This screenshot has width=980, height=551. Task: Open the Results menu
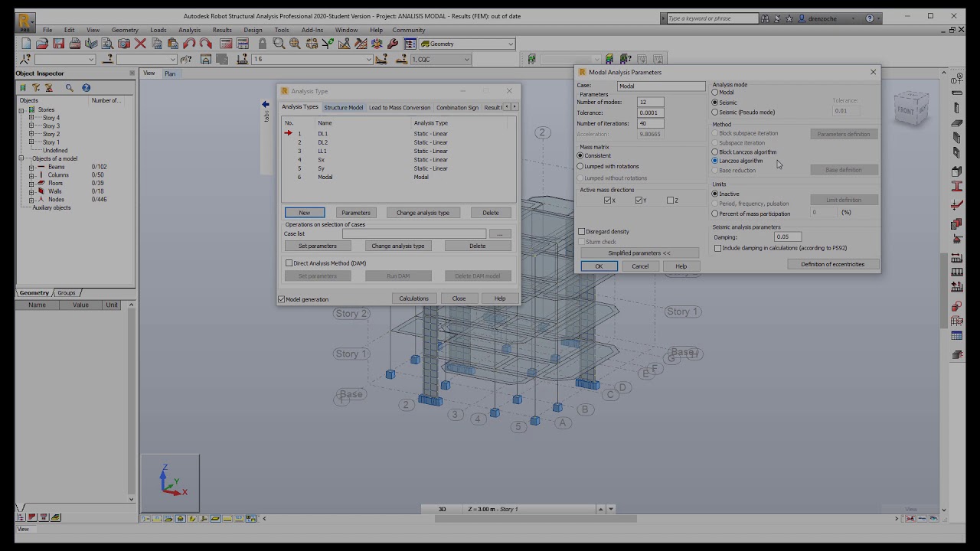(222, 30)
